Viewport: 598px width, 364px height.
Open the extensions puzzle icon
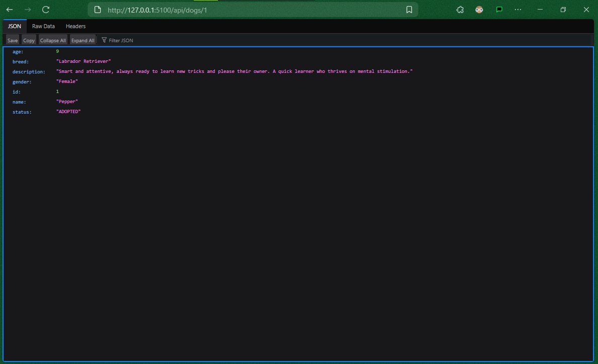460,10
